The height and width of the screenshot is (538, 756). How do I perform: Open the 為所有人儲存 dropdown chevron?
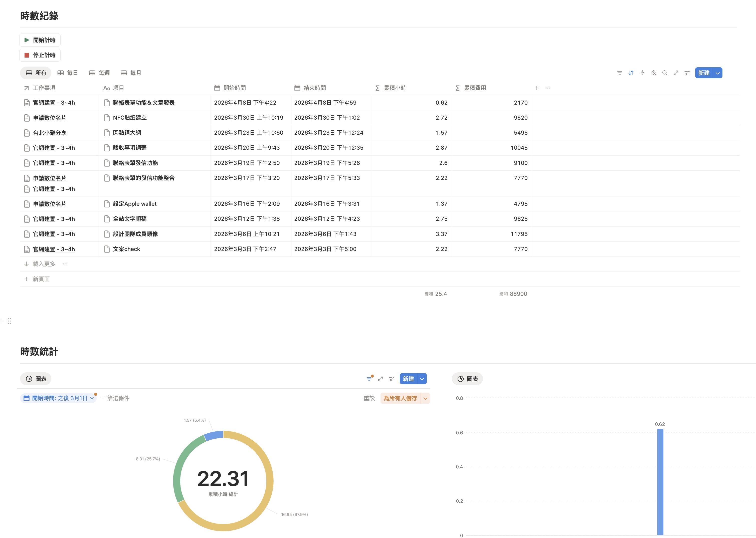click(x=426, y=398)
